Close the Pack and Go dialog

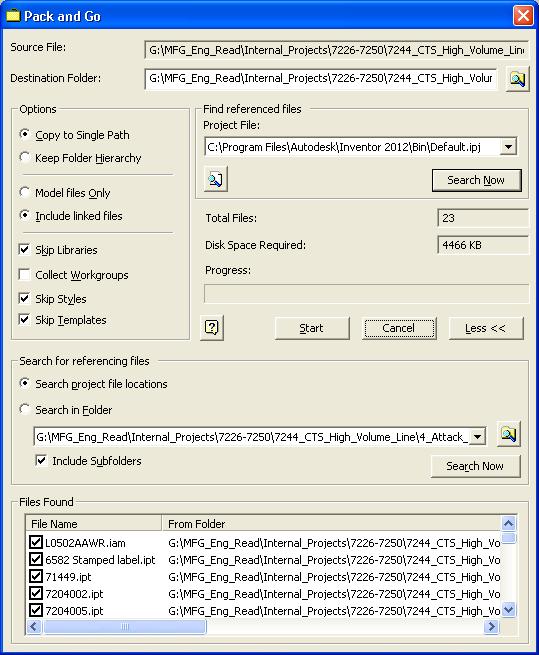tap(523, 16)
